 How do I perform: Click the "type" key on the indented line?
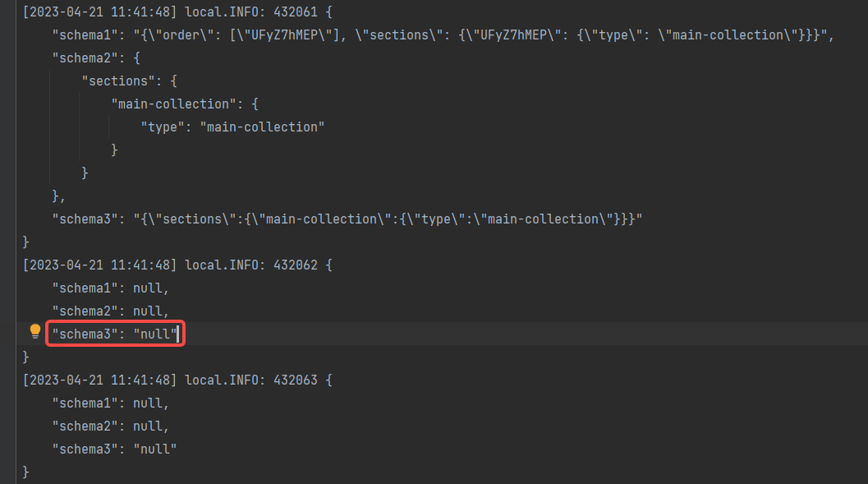tap(163, 127)
